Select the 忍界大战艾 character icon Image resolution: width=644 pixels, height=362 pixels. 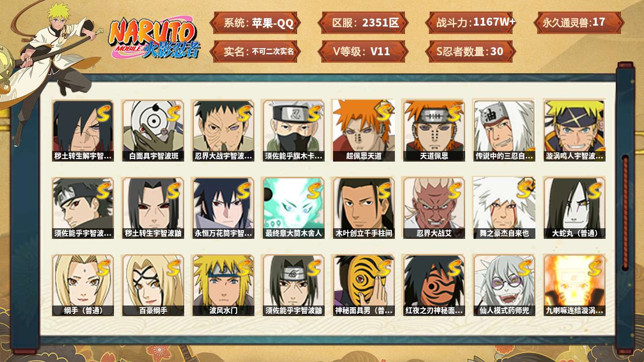click(x=434, y=208)
